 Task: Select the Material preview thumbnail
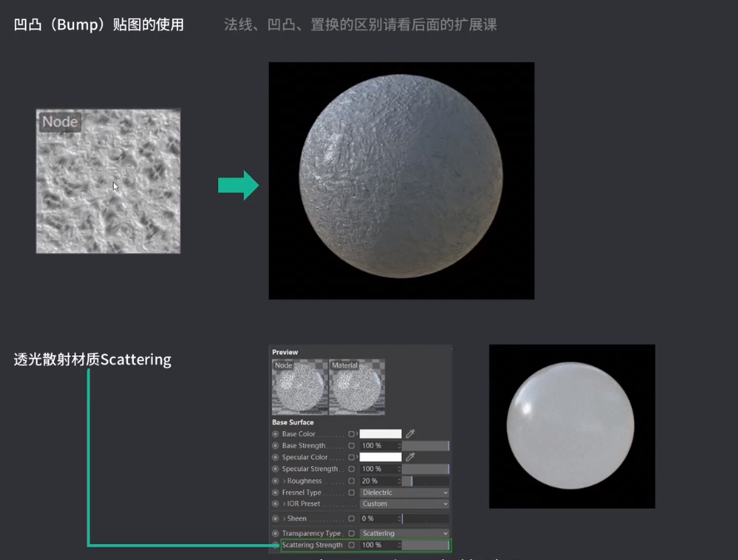click(x=357, y=387)
